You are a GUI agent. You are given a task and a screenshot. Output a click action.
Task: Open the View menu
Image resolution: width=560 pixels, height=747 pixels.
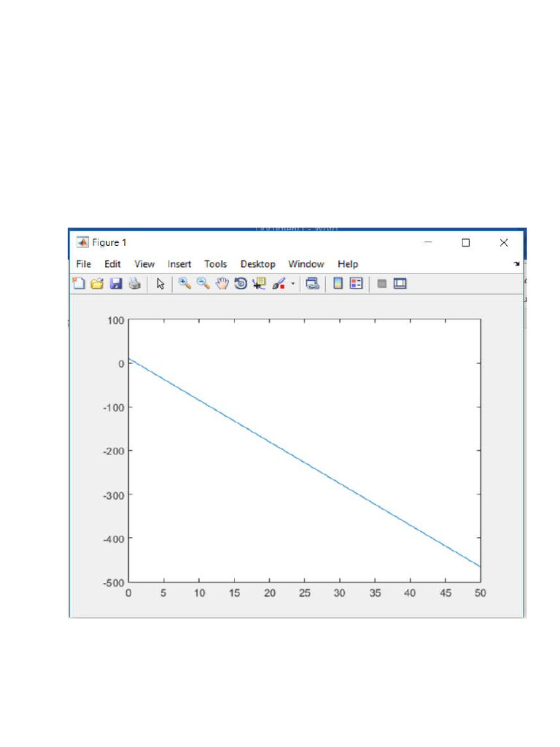tap(144, 264)
